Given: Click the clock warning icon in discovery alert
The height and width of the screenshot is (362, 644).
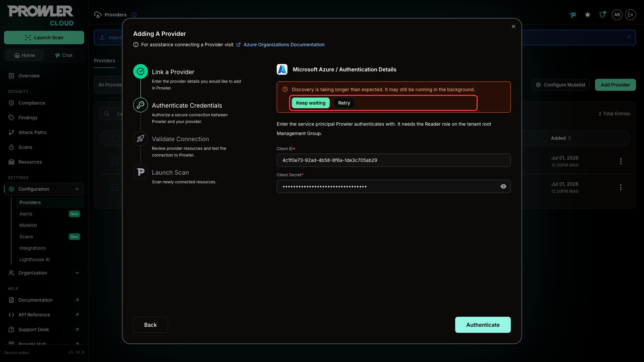Looking at the screenshot, I should pyautogui.click(x=285, y=89).
